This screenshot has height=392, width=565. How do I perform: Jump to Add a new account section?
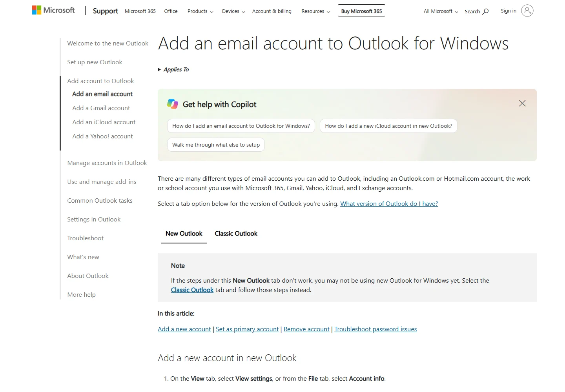pyautogui.click(x=184, y=329)
